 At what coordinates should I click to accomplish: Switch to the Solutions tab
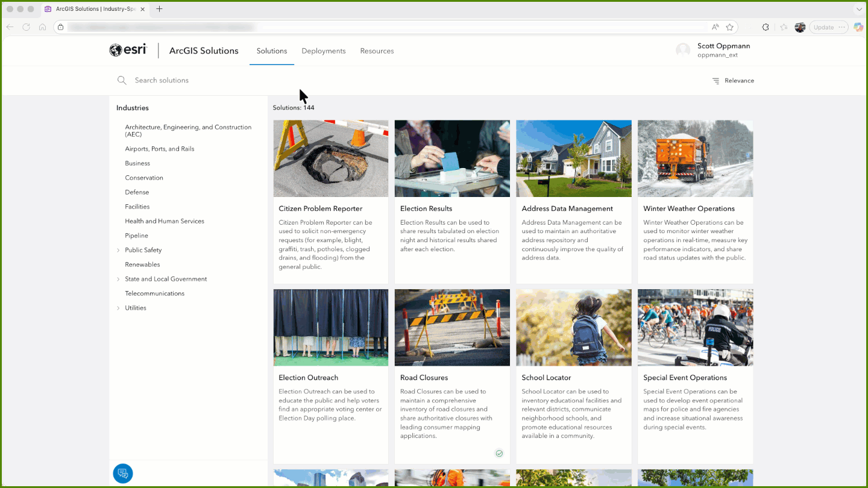[272, 51]
